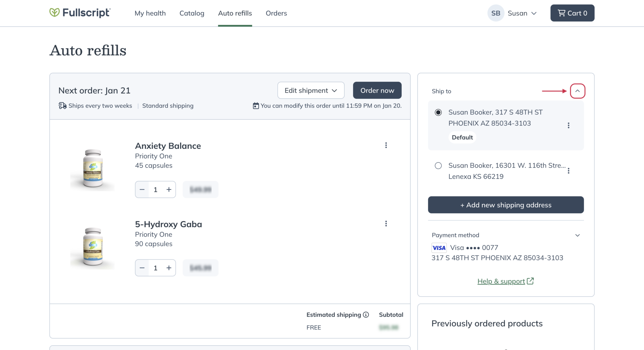This screenshot has height=350, width=644.
Task: Open the Edit shipment dropdown
Action: pyautogui.click(x=311, y=91)
